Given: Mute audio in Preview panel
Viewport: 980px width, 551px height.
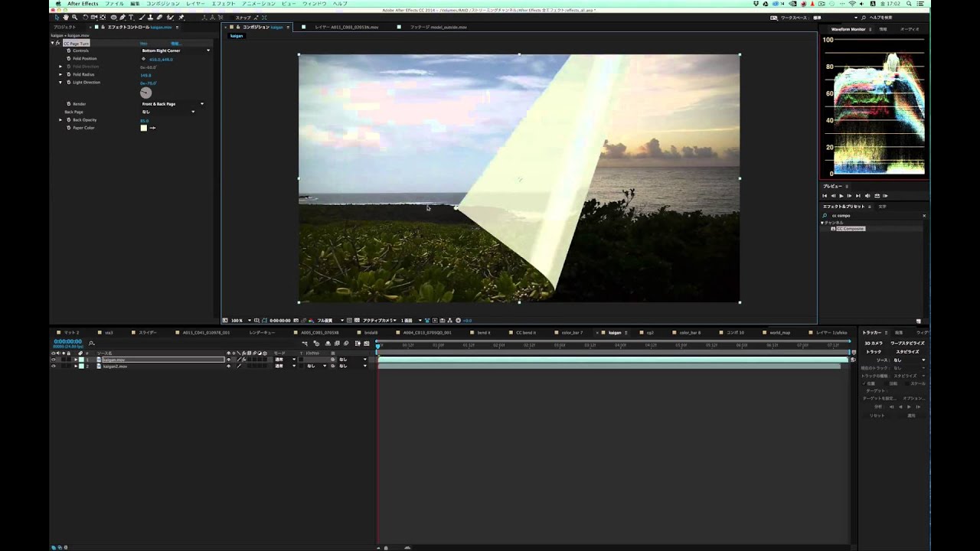Looking at the screenshot, I should (x=867, y=195).
